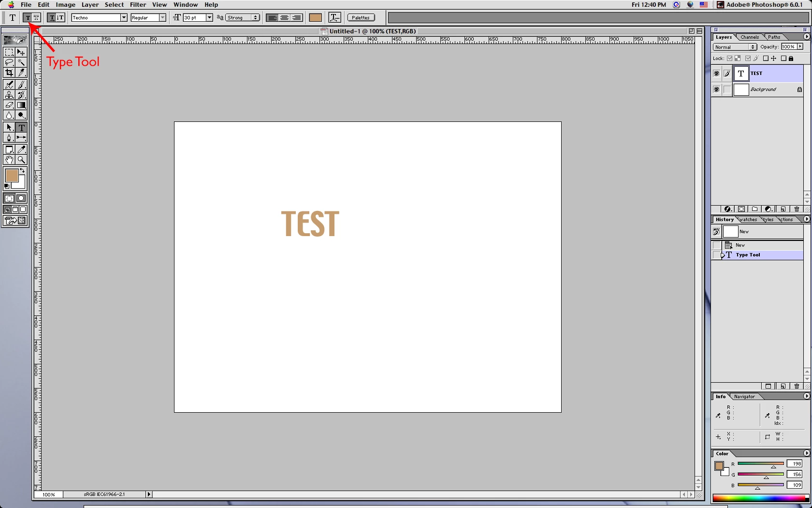Image resolution: width=812 pixels, height=508 pixels.
Task: Toggle the link box on Background layer
Action: [727, 90]
